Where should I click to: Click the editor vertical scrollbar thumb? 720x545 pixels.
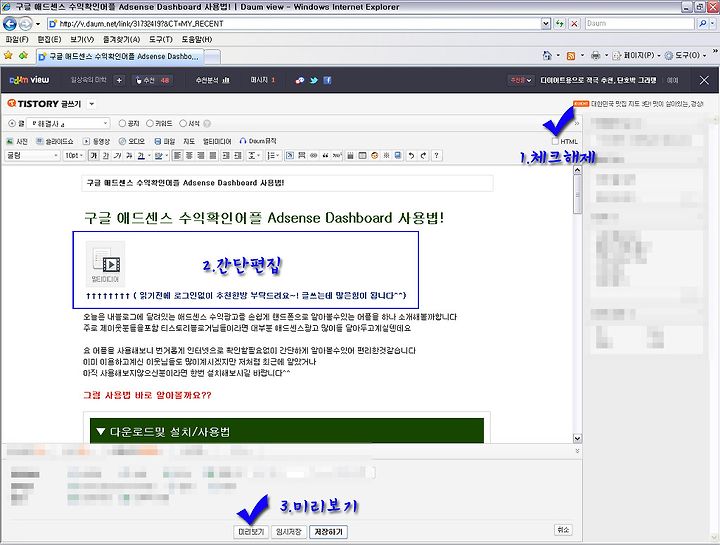pos(578,194)
